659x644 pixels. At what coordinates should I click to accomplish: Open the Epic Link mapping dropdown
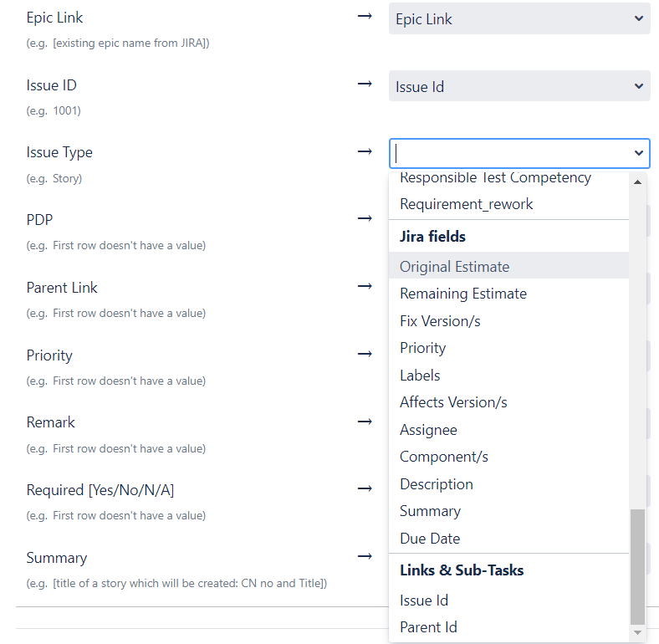pos(519,18)
